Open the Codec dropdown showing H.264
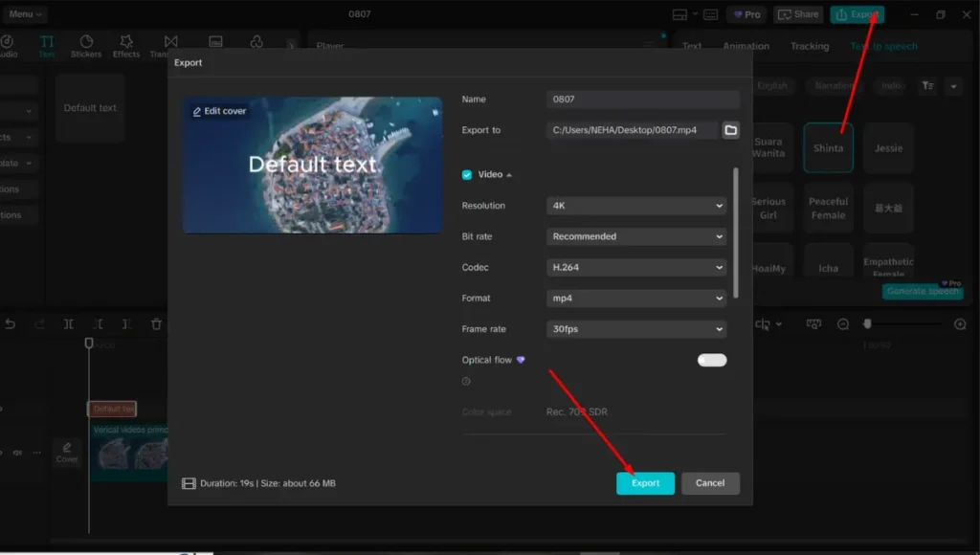The width and height of the screenshot is (980, 555). click(636, 267)
